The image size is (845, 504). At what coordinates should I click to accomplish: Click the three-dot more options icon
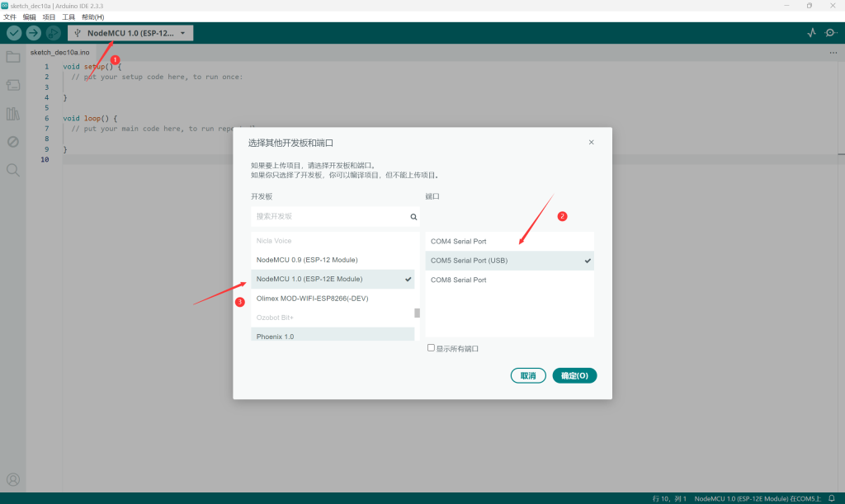point(833,53)
